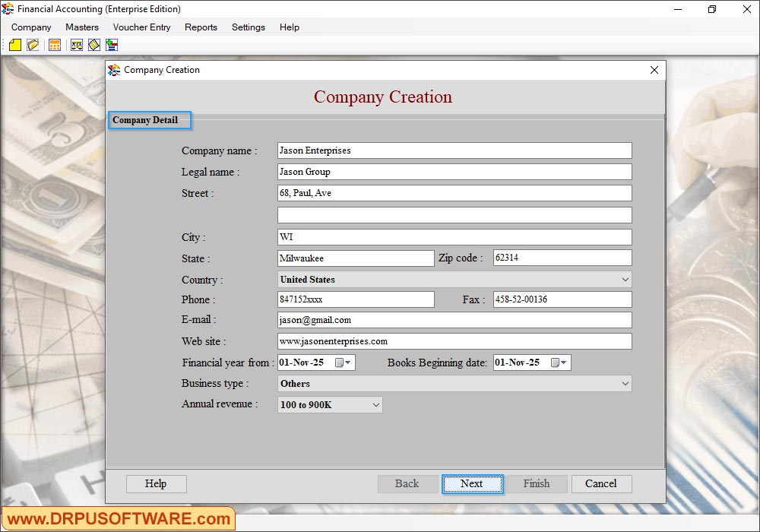Screen dimensions: 760x532
Task: Select the New Company toolbar icon
Action: [x=15, y=45]
